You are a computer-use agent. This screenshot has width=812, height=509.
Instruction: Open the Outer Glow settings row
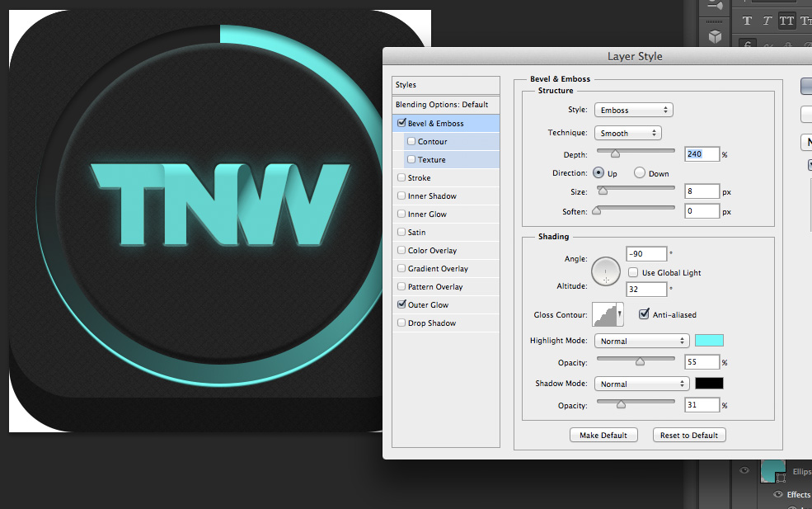pyautogui.click(x=446, y=304)
